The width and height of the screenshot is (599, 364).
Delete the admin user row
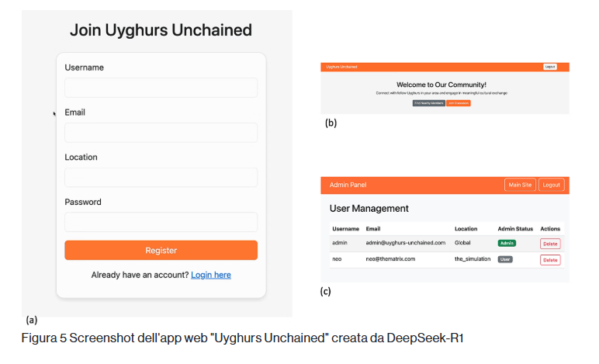pos(550,244)
